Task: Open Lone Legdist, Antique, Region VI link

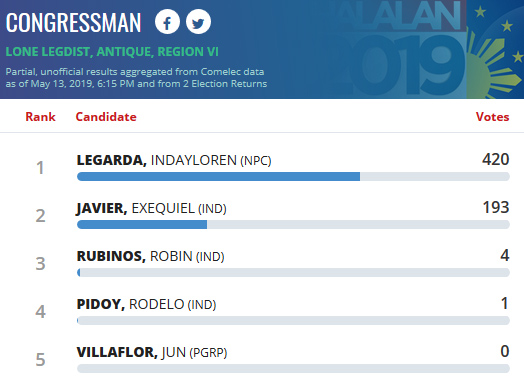Action: click(x=112, y=52)
